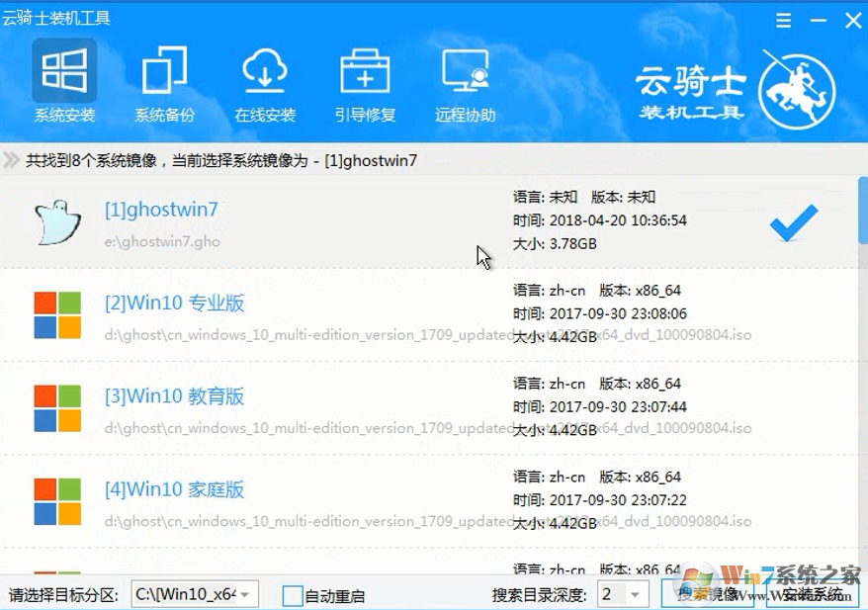
Task: Open the 系统备份 (System Backup) icon
Action: click(x=164, y=71)
